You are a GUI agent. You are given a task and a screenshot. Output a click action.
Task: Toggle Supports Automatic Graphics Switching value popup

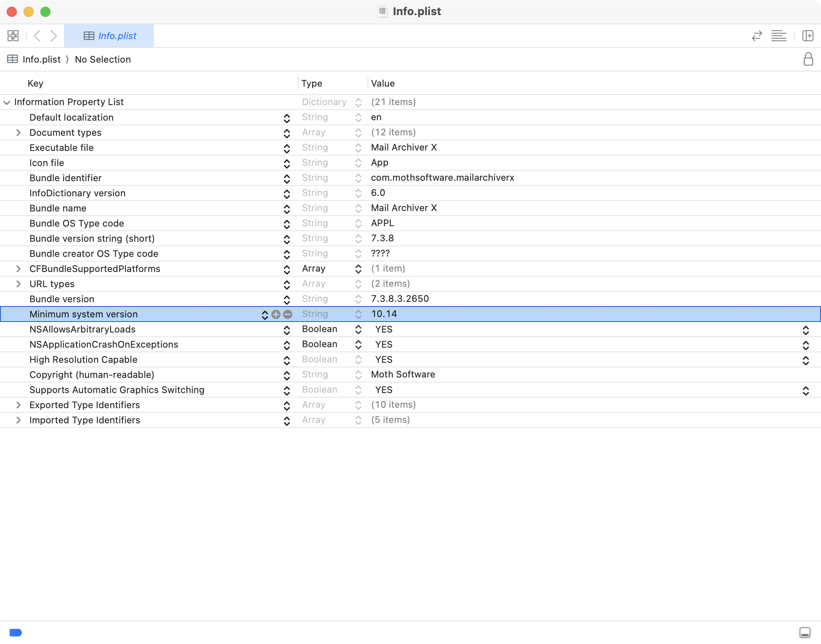coord(806,391)
